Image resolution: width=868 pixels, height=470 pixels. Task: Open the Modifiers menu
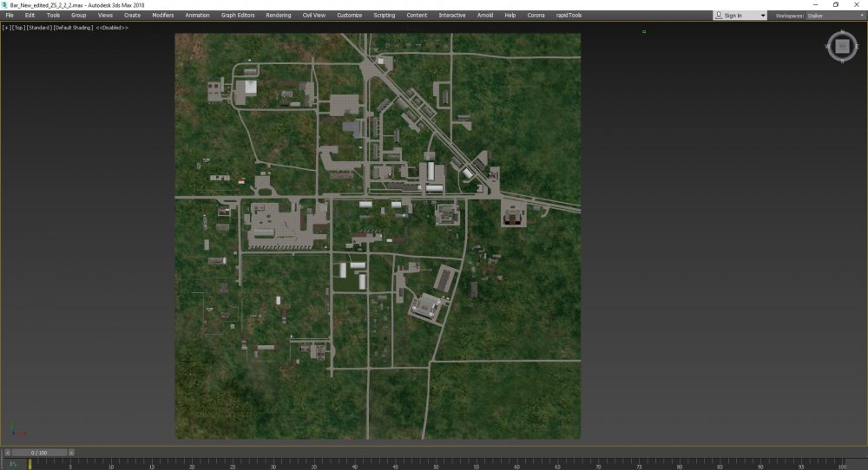(162, 16)
